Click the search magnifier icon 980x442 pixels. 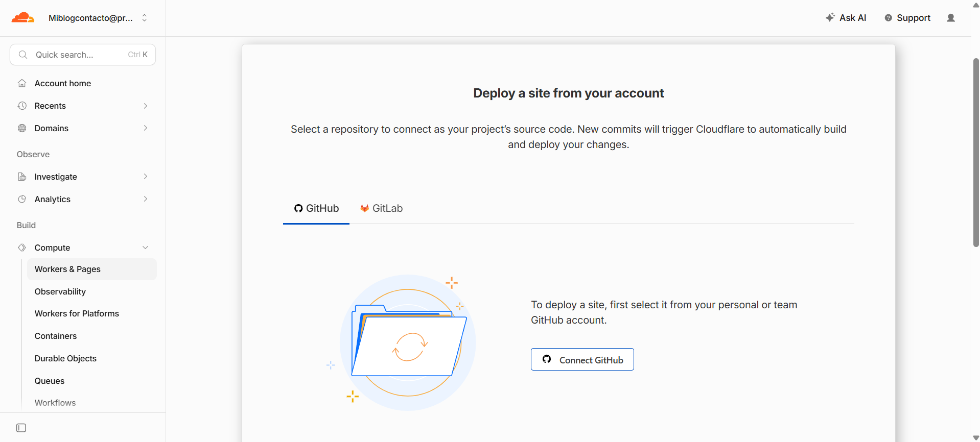pos(23,55)
